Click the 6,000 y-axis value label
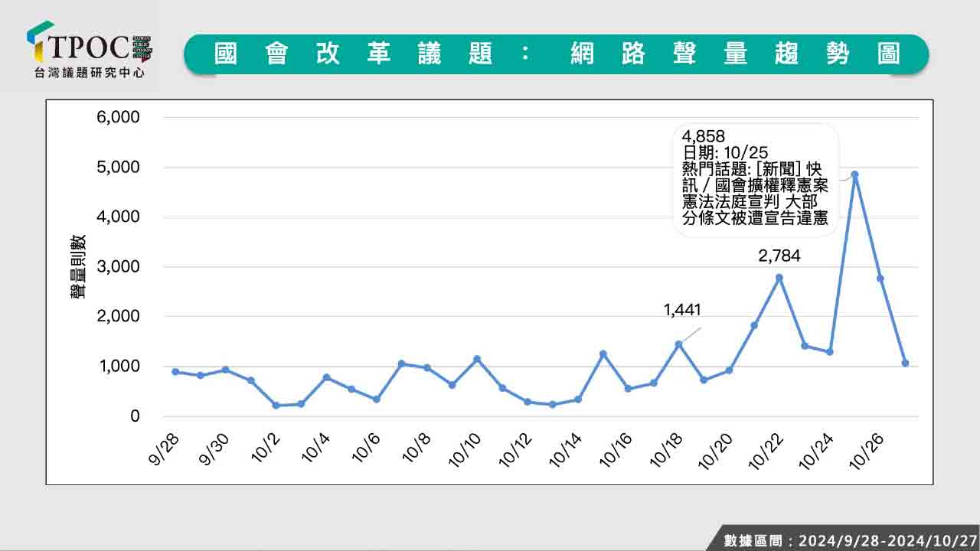Image resolution: width=980 pixels, height=551 pixels. [x=117, y=117]
